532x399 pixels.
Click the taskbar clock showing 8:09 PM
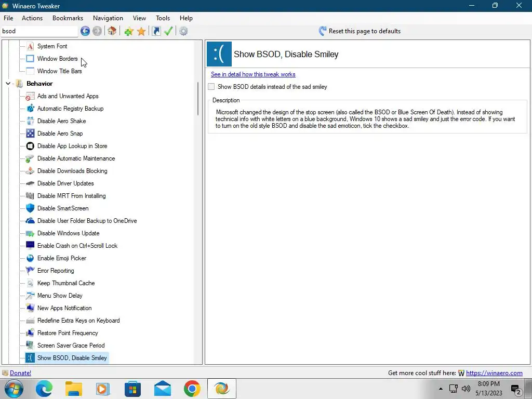coord(488,389)
